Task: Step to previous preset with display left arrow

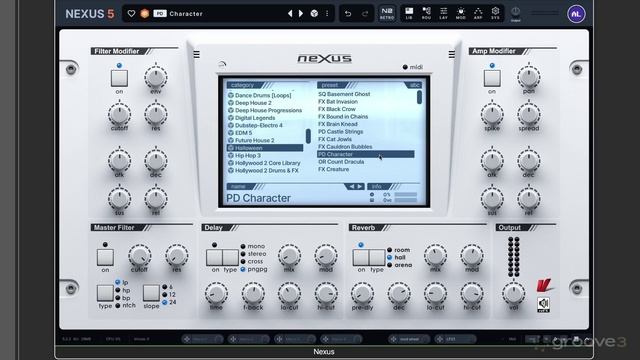Action: click(351, 187)
